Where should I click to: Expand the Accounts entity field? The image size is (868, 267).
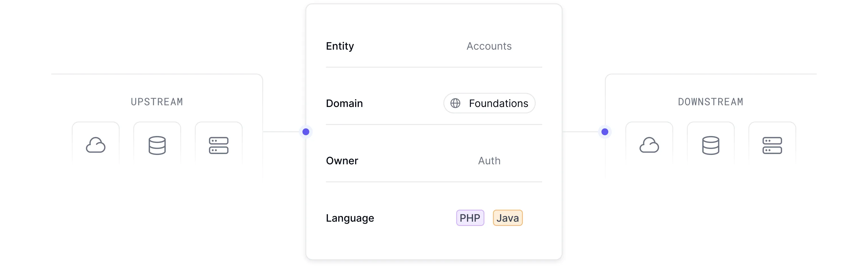coord(489,46)
